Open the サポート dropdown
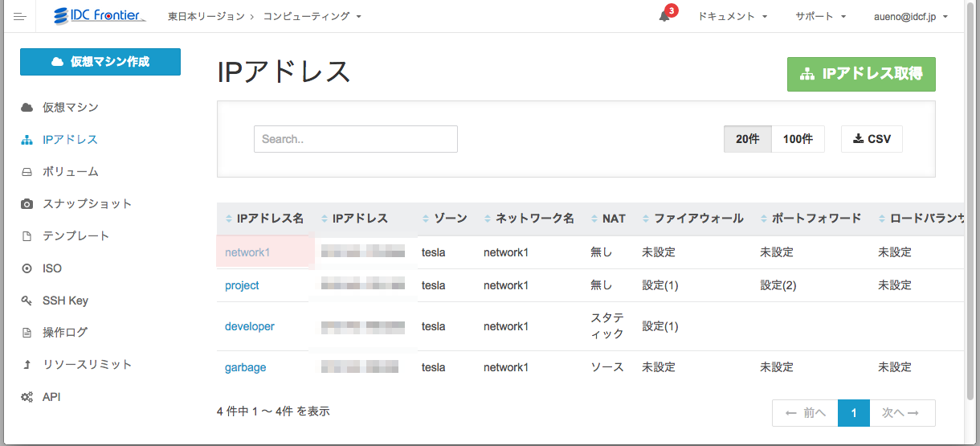980x446 pixels. (821, 16)
